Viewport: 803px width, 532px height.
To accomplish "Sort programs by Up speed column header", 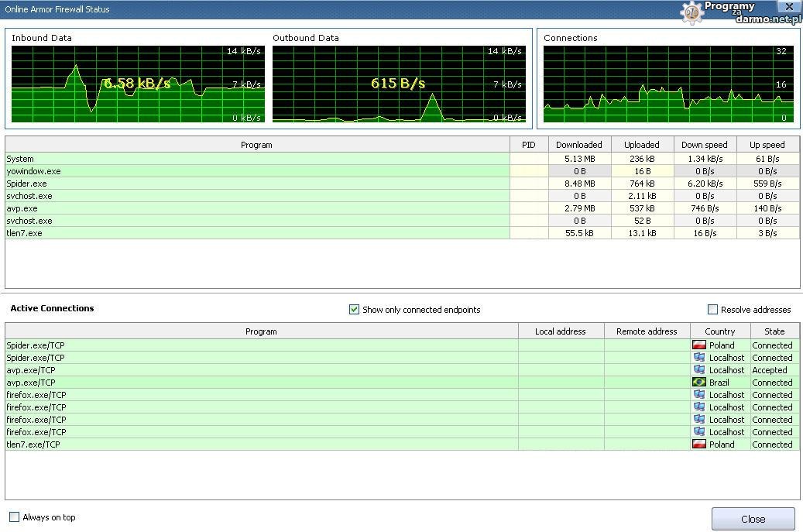I will [767, 145].
